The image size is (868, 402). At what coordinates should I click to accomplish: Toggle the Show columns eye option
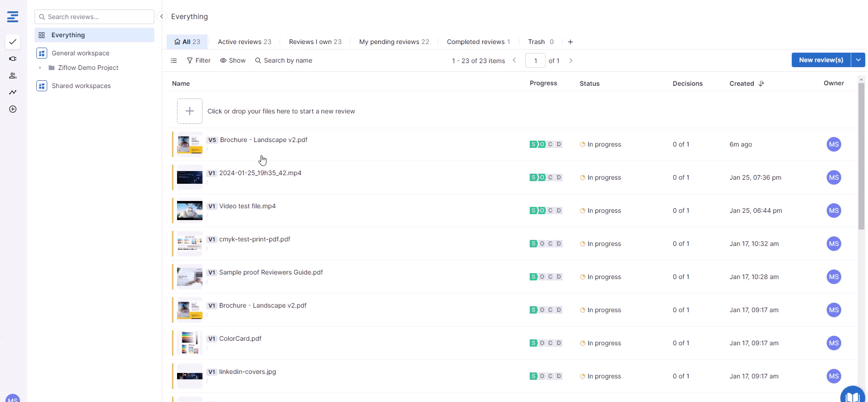[x=232, y=60]
